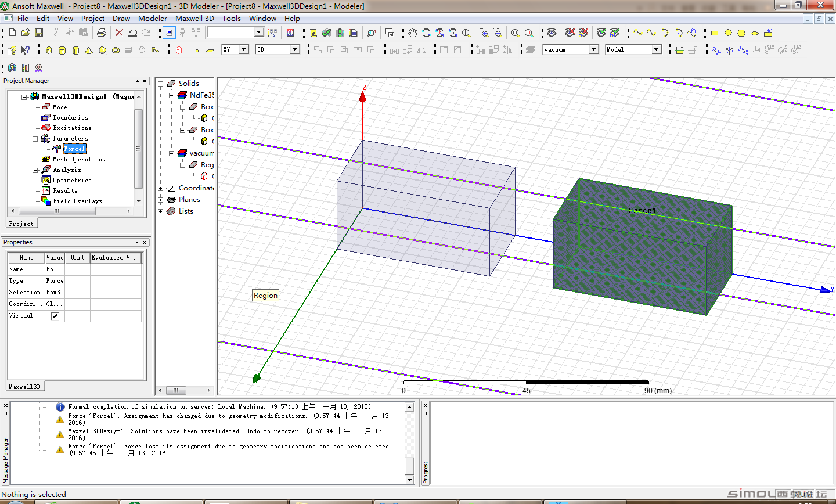Select the Draw ellipse tool
Screen dimensions: 836x504
click(755, 33)
